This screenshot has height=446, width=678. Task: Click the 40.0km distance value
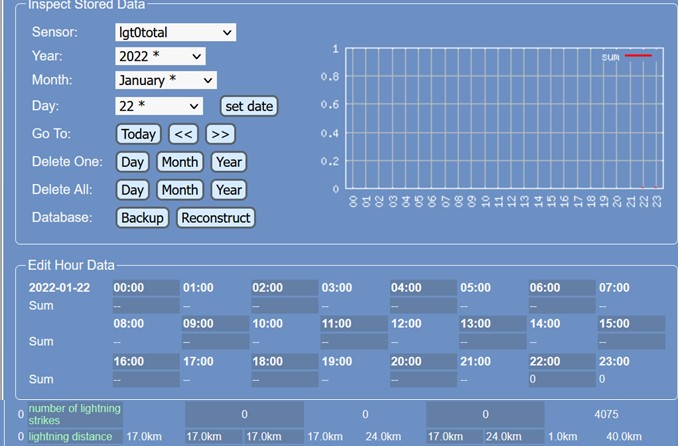click(624, 437)
